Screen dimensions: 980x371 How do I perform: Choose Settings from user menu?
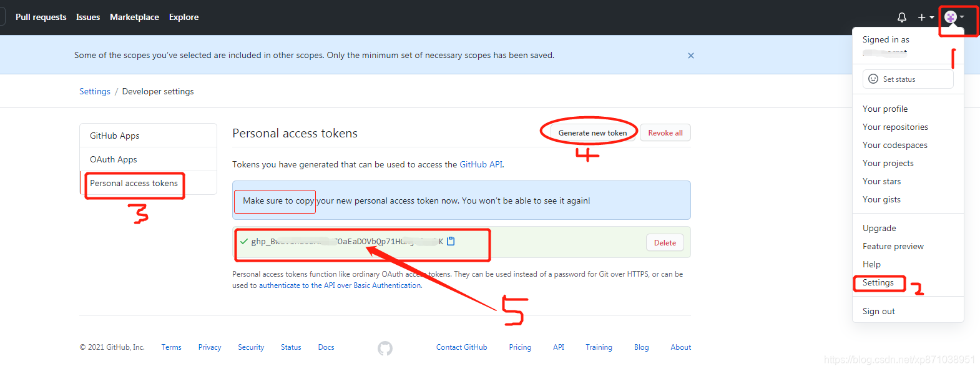coord(878,282)
